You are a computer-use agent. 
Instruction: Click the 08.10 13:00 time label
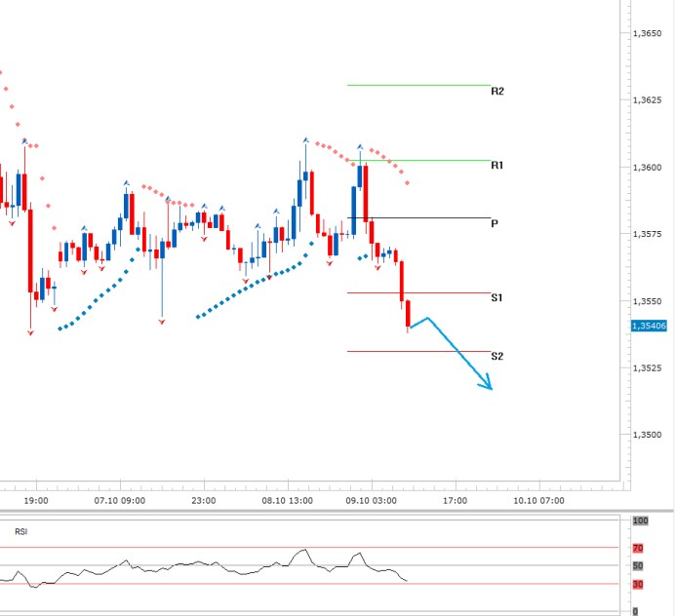(287, 501)
